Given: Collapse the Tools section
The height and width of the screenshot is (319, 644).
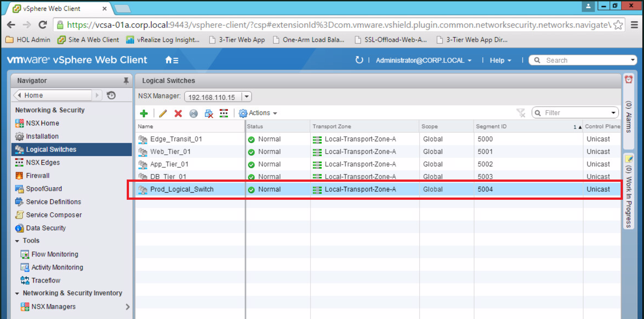Looking at the screenshot, I should (18, 241).
